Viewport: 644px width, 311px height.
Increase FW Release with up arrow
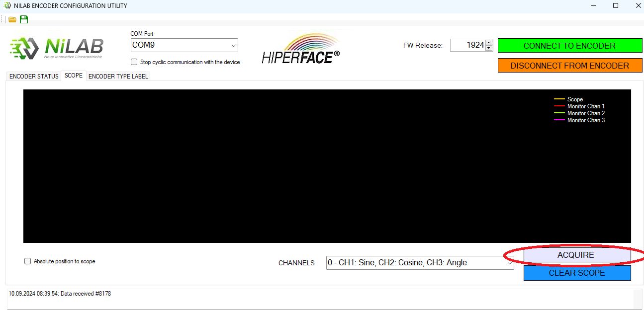[x=489, y=43]
